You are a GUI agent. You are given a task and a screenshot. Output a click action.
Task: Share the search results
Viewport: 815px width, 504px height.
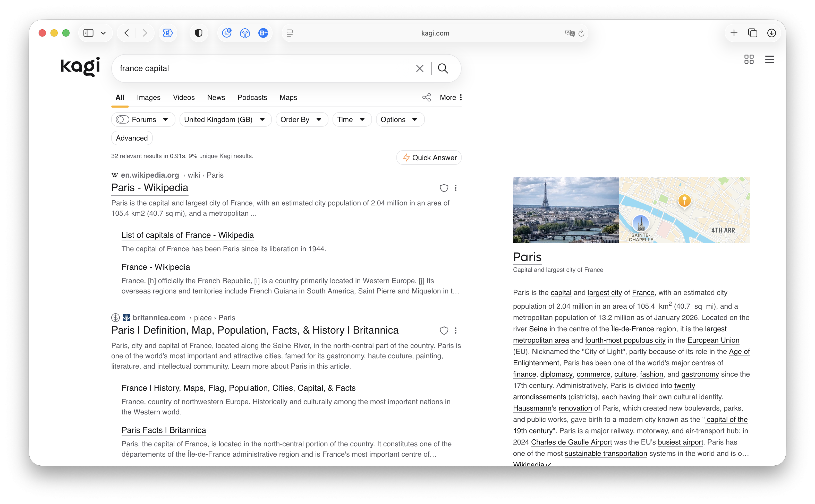[x=427, y=97]
